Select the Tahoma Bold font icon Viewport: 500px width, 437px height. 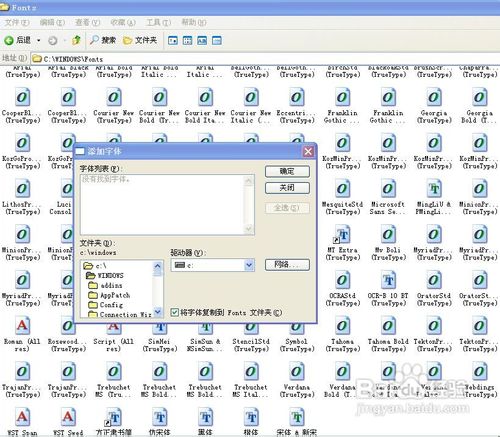[388, 326]
